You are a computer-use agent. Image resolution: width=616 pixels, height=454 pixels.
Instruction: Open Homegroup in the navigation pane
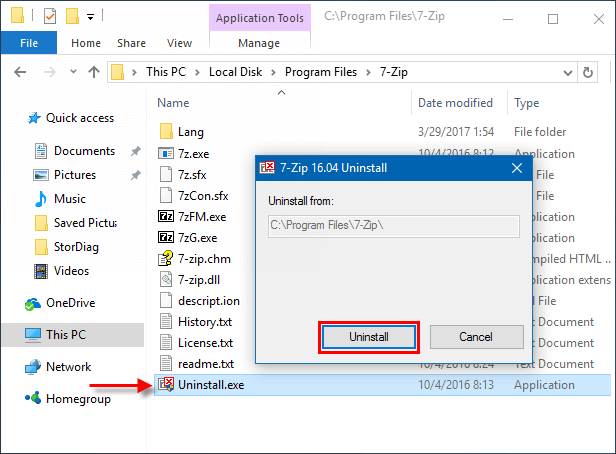pos(78,399)
